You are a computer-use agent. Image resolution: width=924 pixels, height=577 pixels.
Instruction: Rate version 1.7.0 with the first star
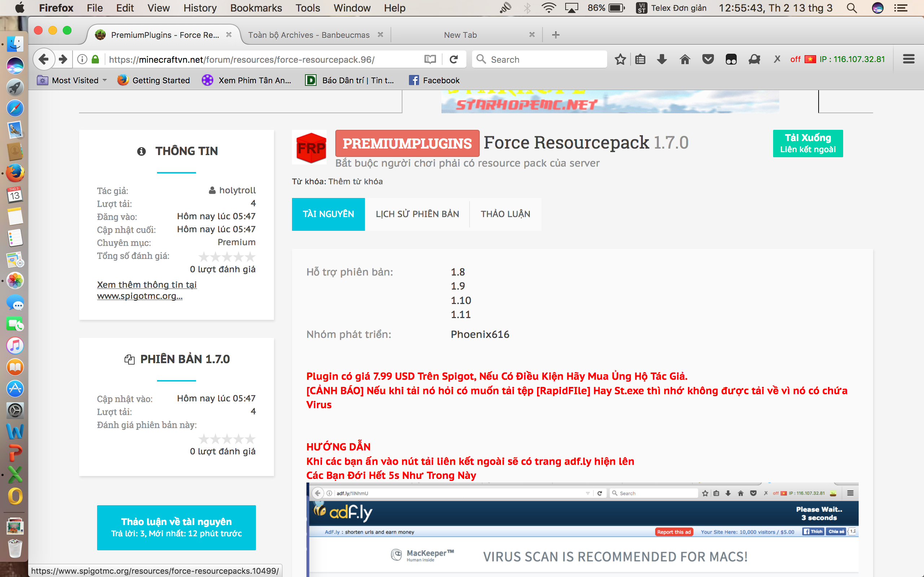point(204,439)
